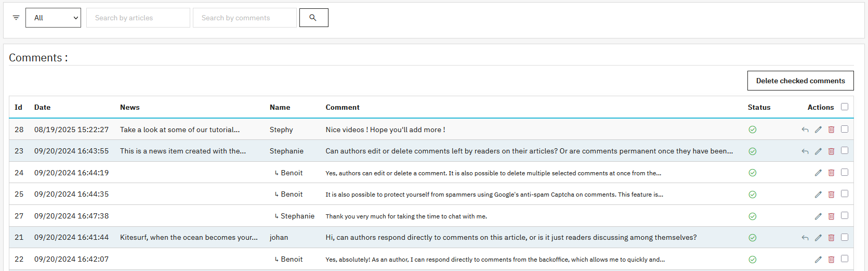
Task: Click approved status icon for comment 25
Action: click(x=752, y=195)
